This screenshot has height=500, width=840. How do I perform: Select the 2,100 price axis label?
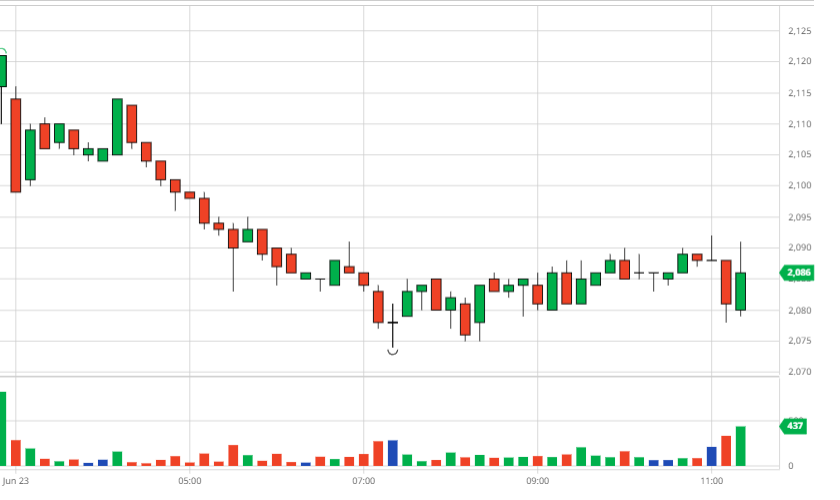coord(800,185)
